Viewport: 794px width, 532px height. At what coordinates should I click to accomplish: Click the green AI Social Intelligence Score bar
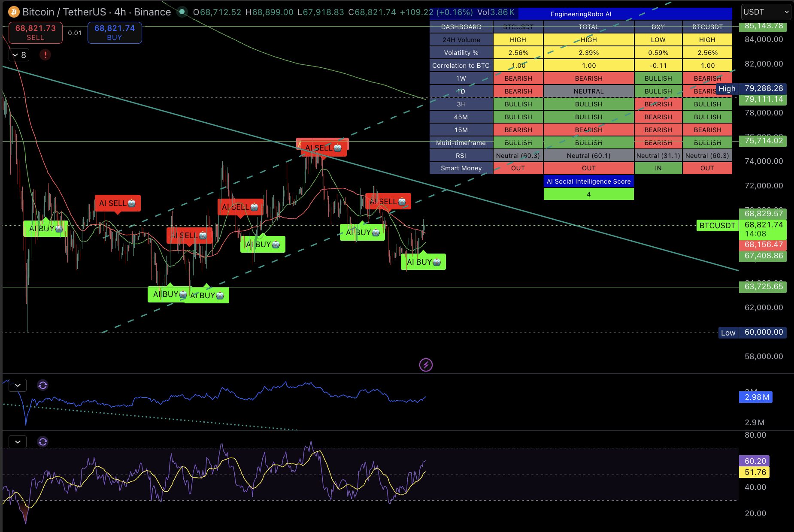tap(588, 194)
